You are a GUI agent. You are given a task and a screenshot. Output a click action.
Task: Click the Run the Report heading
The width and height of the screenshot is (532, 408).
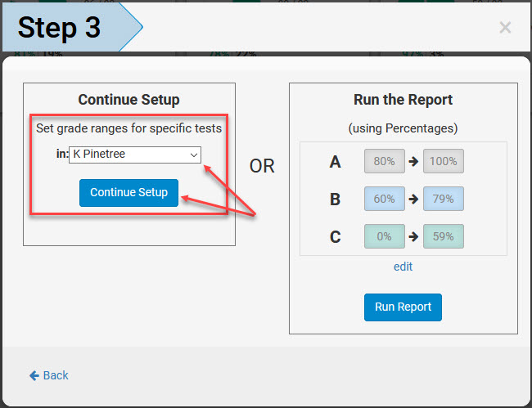tap(403, 100)
